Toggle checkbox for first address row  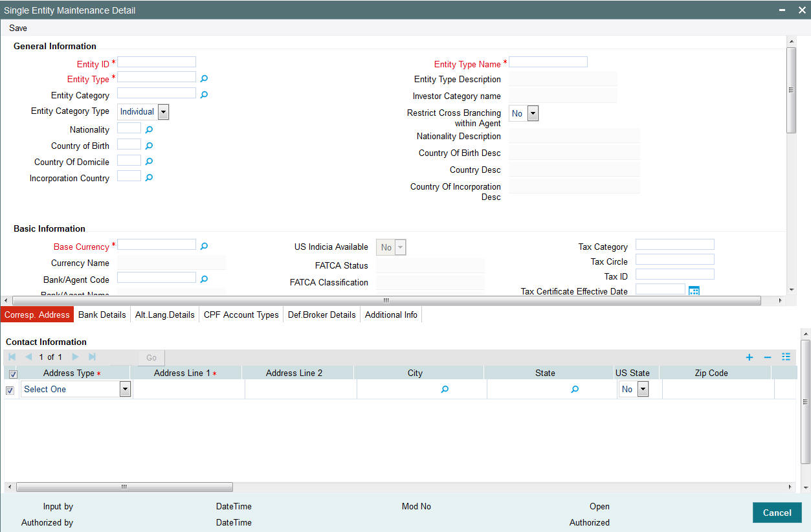[x=10, y=390]
